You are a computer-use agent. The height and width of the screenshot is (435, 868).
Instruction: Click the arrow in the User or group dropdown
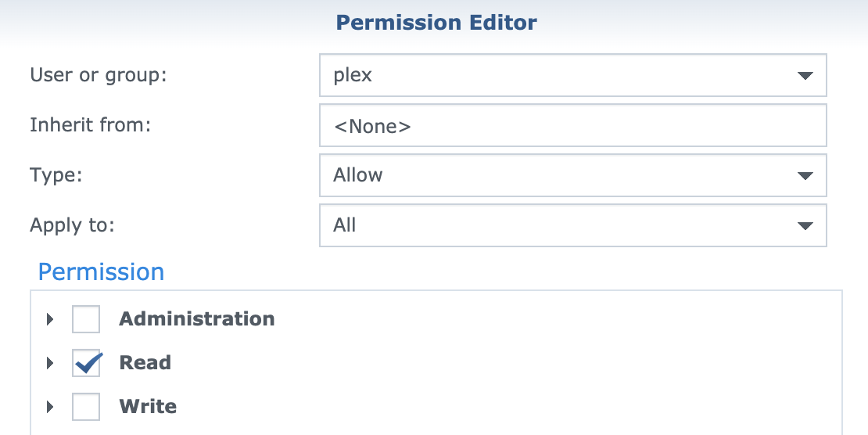point(805,76)
